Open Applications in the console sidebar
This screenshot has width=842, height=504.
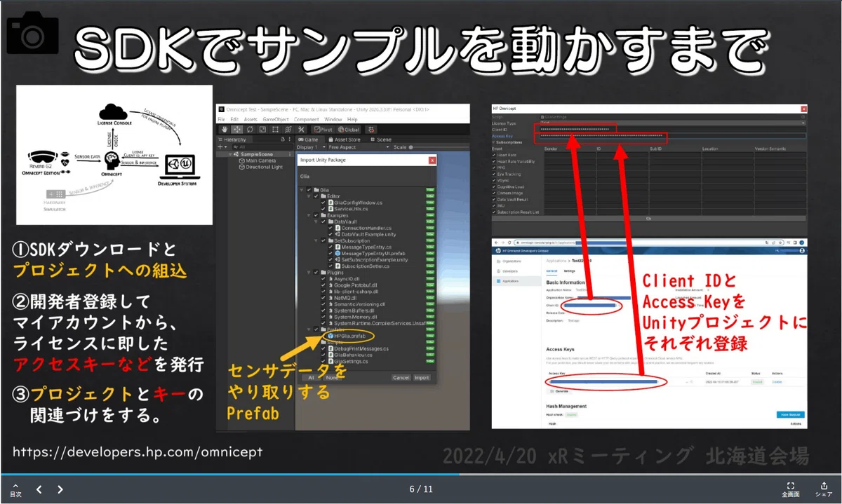pos(516,281)
